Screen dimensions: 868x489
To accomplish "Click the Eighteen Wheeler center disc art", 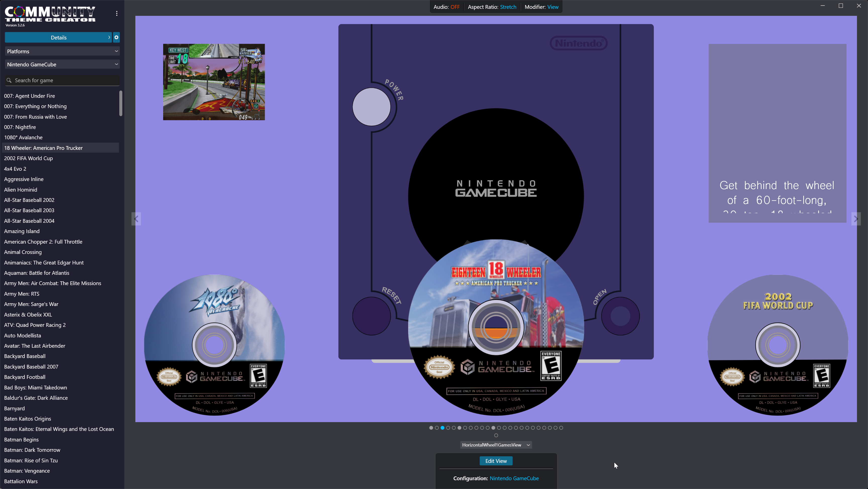I will pos(496,327).
